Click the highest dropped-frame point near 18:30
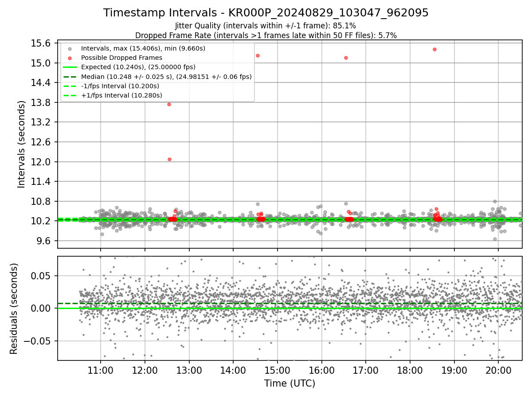532x399 pixels. pyautogui.click(x=434, y=49)
